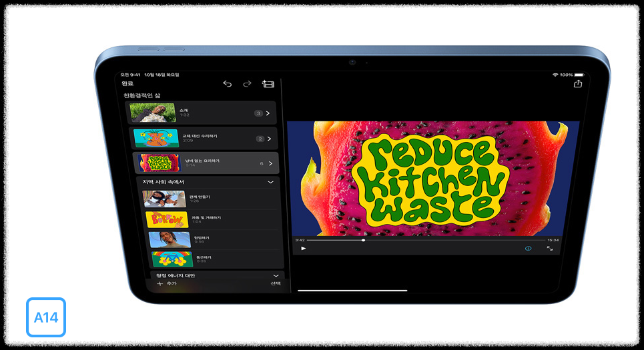Screen dimensions: 644x350
Task: Tap the 통근하기 title text
Action: pyautogui.click(x=204, y=257)
